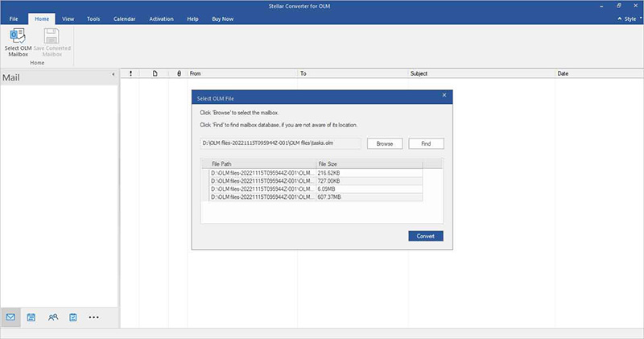The height and width of the screenshot is (339, 644).
Task: Sort by the importance exclamation column
Action: tap(130, 73)
